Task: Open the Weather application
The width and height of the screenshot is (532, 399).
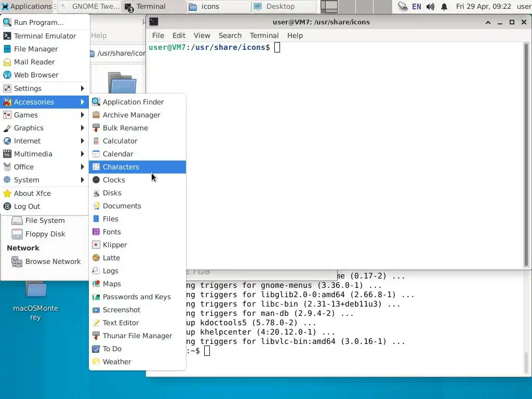Action: click(x=137, y=362)
